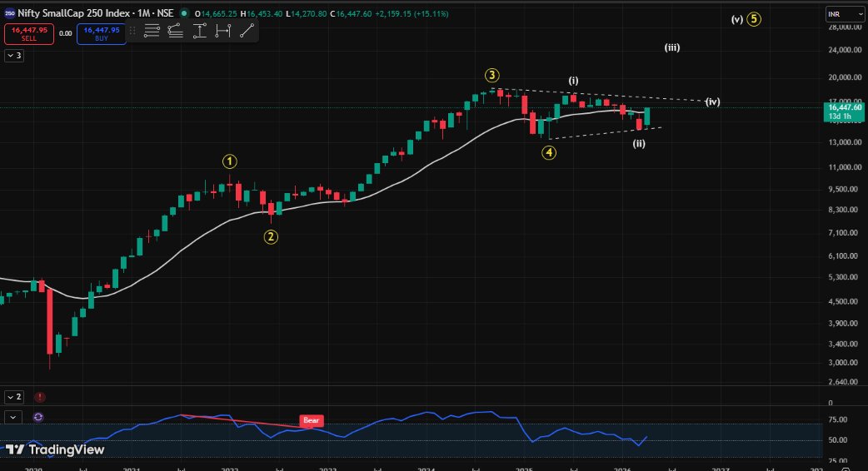Select the (v) sub-wave label

(737, 19)
